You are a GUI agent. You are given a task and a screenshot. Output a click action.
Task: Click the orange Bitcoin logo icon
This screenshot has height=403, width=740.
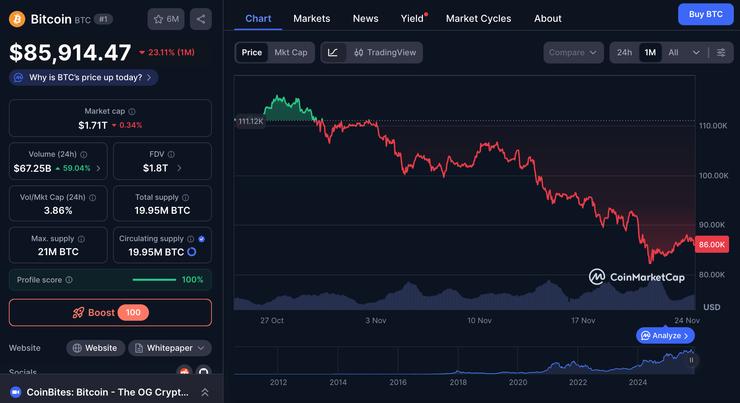[x=17, y=19]
